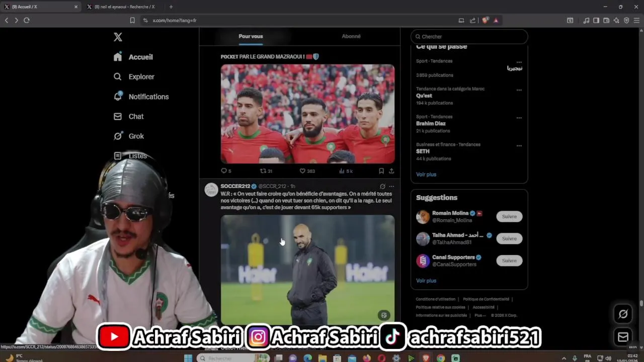The width and height of the screenshot is (644, 362).
Task: Open options for the Arabic sport trend
Action: pyautogui.click(x=519, y=62)
